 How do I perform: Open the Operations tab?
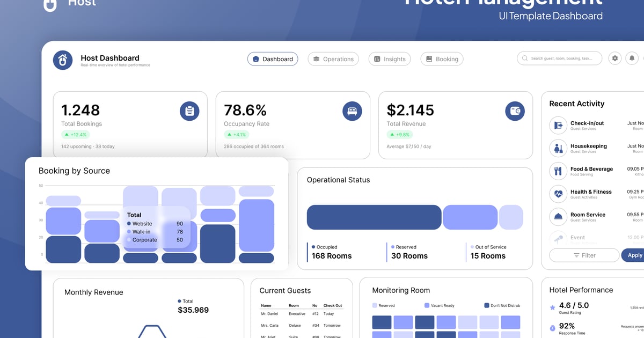pyautogui.click(x=333, y=59)
